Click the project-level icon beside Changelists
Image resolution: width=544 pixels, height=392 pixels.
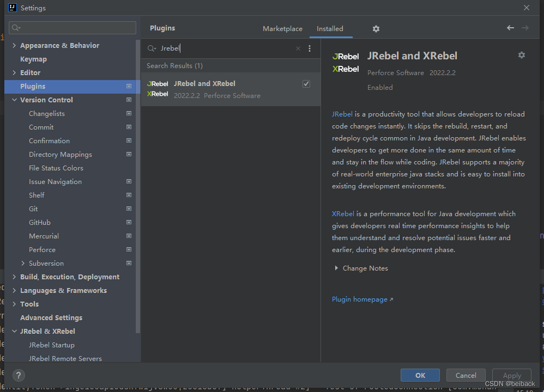129,113
